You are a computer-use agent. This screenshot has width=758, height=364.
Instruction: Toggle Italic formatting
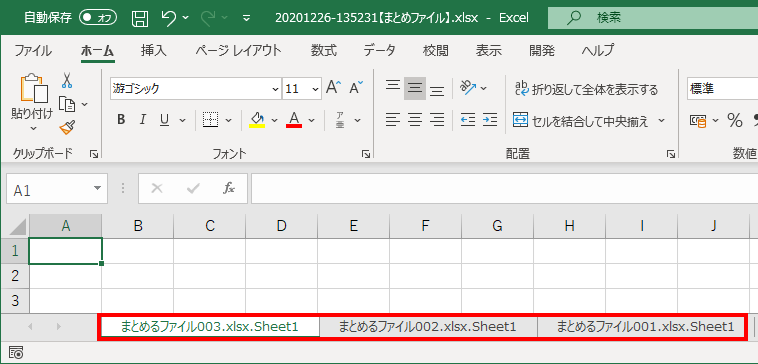tap(143, 120)
